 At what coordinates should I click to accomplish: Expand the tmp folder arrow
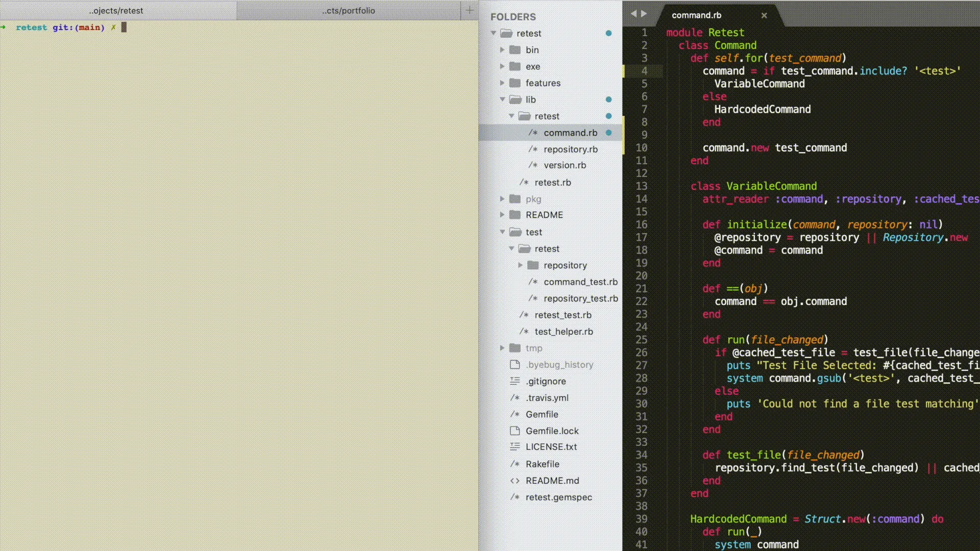[502, 348]
